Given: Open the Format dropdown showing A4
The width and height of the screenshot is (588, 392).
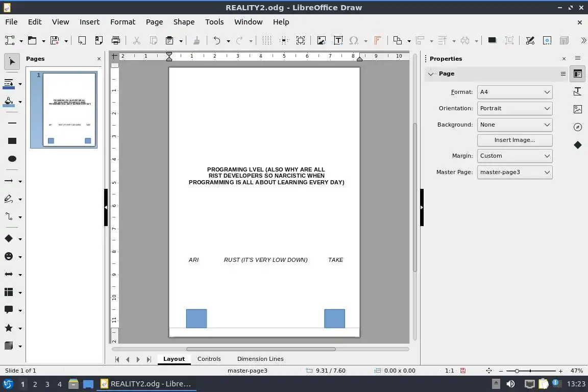Looking at the screenshot, I should click(x=514, y=92).
